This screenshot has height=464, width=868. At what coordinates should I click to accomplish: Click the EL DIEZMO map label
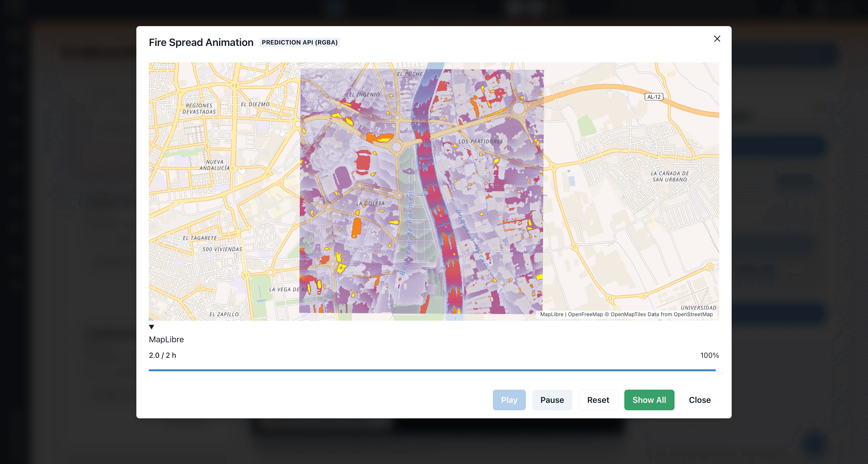pos(255,105)
